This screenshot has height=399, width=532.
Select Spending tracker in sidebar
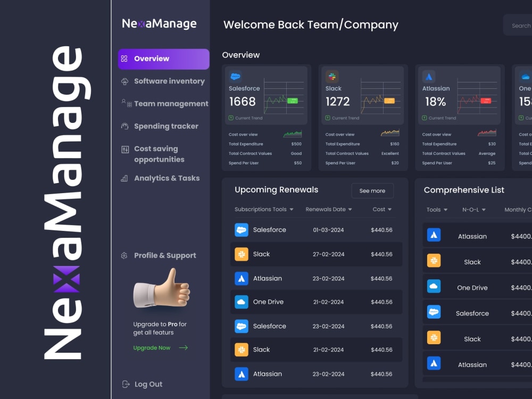166,126
